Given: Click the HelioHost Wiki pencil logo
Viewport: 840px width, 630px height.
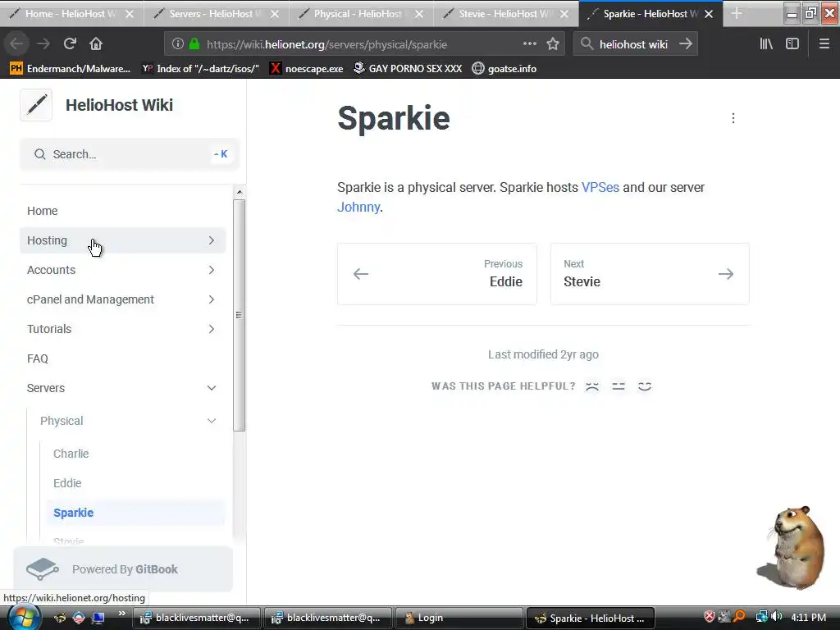Looking at the screenshot, I should pyautogui.click(x=36, y=105).
